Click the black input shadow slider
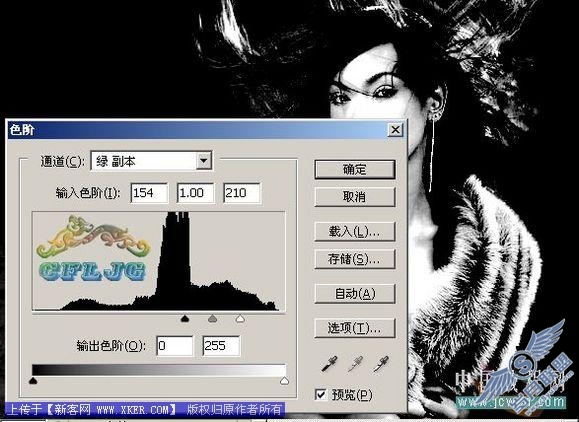 point(185,318)
